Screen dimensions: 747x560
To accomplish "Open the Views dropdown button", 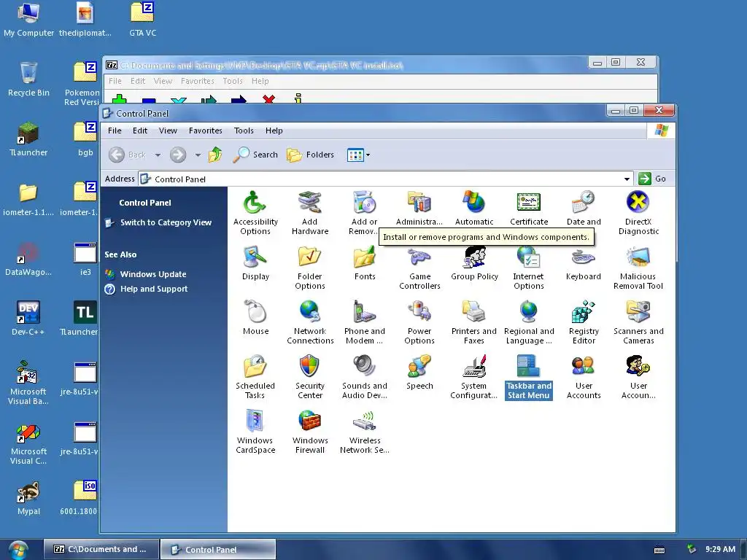I will coord(358,155).
